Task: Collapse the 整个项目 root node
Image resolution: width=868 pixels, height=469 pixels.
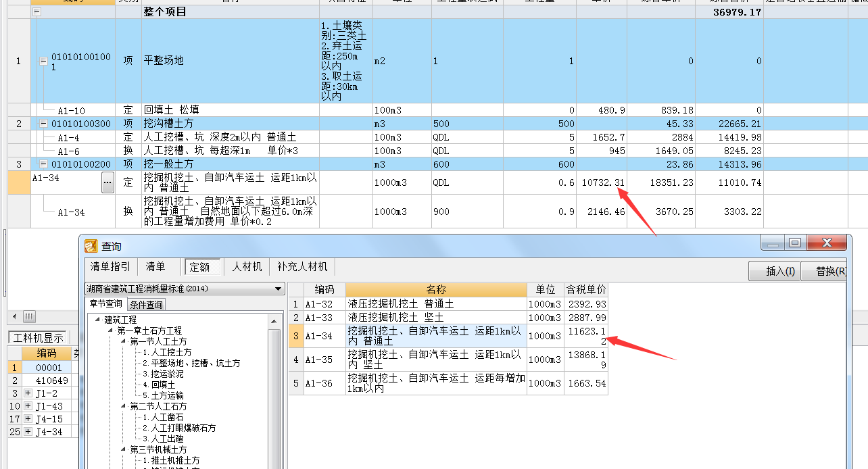Action: tap(37, 12)
